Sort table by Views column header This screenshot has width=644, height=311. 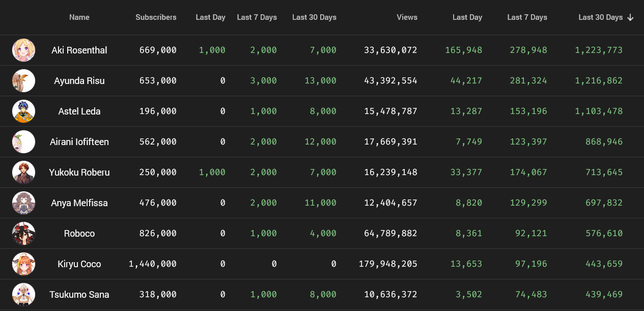[407, 17]
